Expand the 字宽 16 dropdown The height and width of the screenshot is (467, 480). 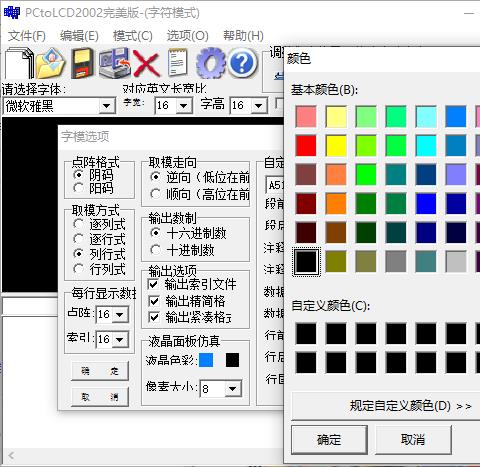tap(183, 106)
